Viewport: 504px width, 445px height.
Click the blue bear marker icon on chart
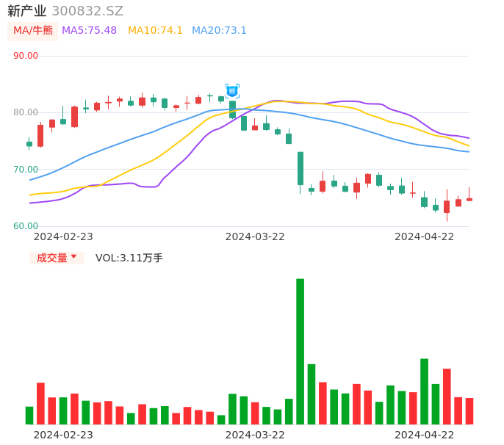pyautogui.click(x=232, y=91)
